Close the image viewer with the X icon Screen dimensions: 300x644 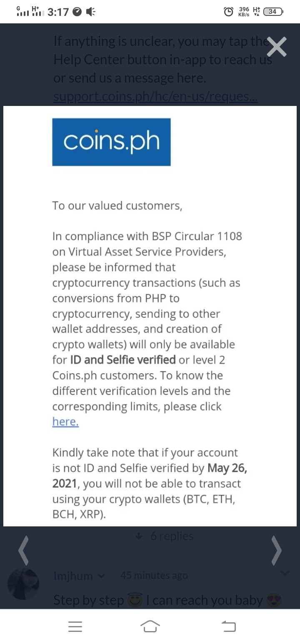coord(277,46)
